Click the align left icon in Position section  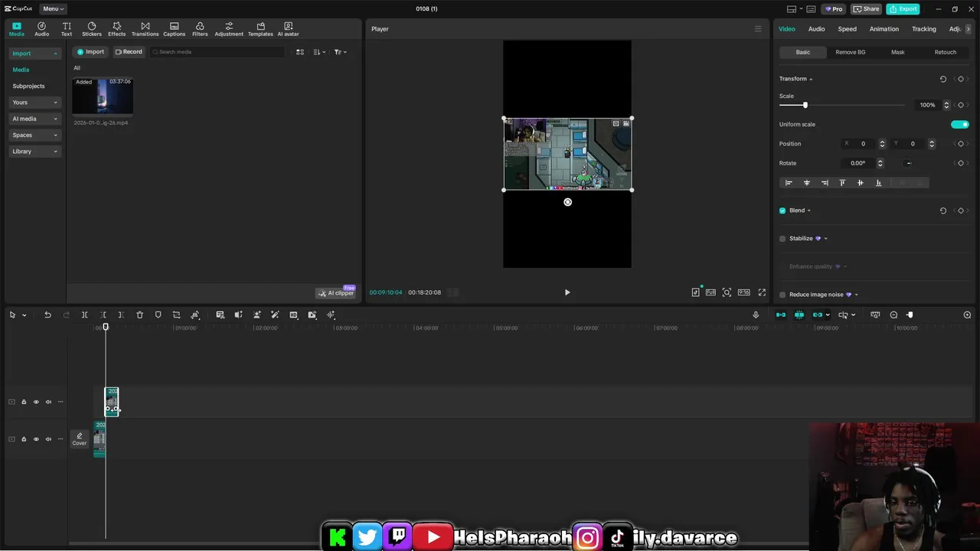789,183
